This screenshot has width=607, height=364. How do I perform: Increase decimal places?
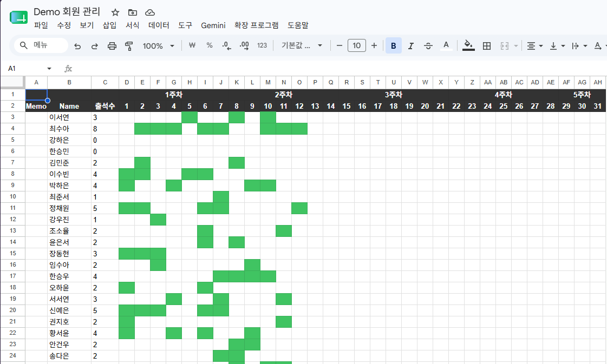coord(244,45)
